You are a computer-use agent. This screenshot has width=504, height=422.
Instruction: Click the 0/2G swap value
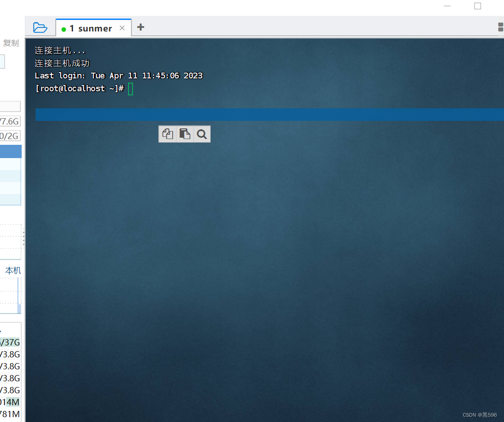tap(10, 136)
